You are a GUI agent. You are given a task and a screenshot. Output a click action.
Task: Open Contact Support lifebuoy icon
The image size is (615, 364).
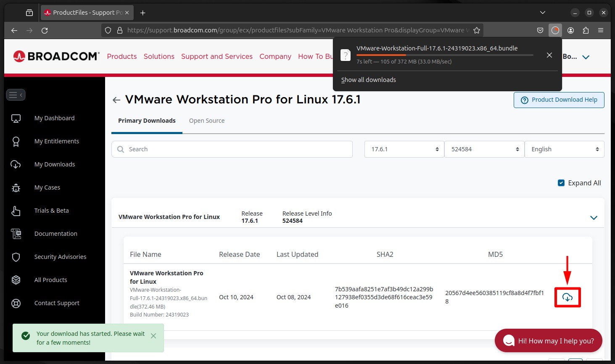[x=16, y=303]
